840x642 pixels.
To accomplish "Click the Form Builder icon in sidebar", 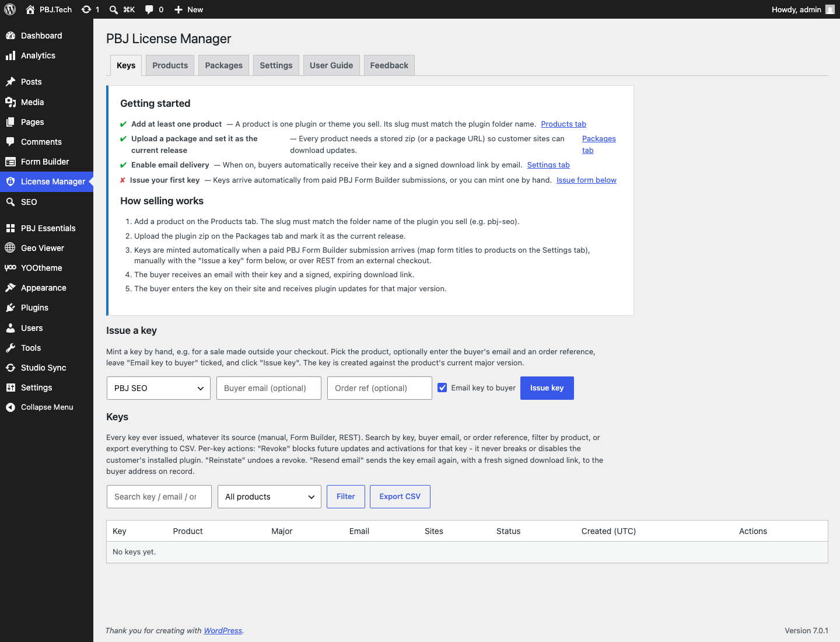I will coord(10,162).
